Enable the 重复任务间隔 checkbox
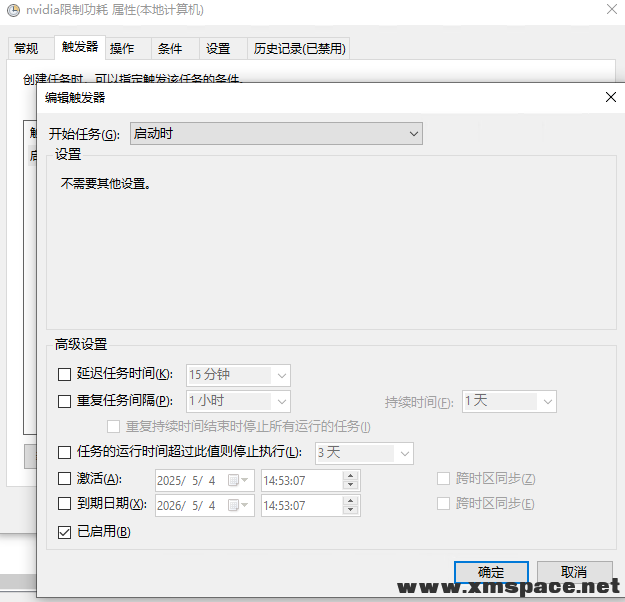The width and height of the screenshot is (625, 602). click(x=64, y=401)
